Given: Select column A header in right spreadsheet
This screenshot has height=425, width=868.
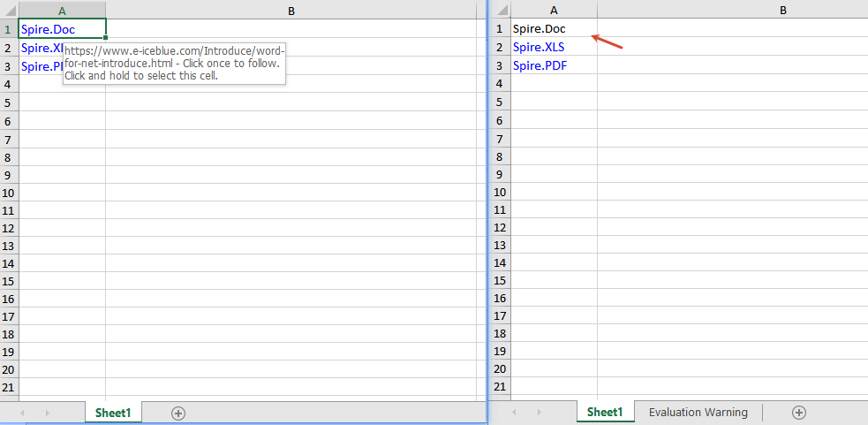Looking at the screenshot, I should pyautogui.click(x=554, y=10).
